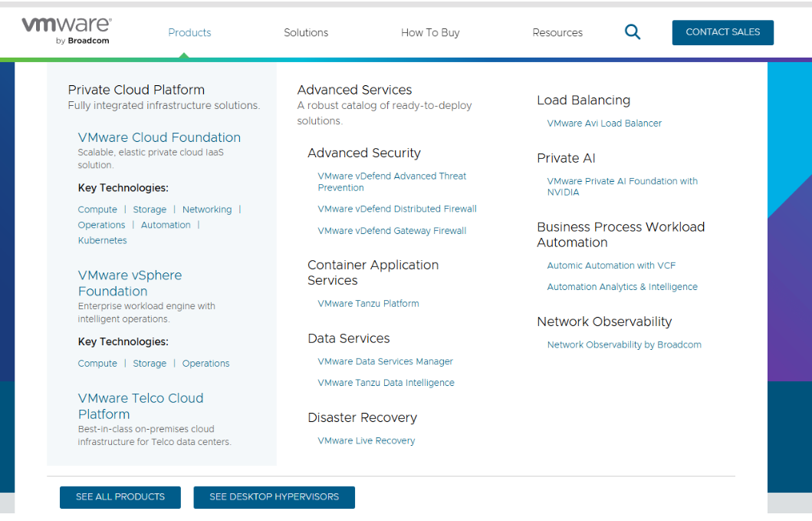Click the VMware by Broadcom logo
The image size is (812, 521).
(66, 31)
